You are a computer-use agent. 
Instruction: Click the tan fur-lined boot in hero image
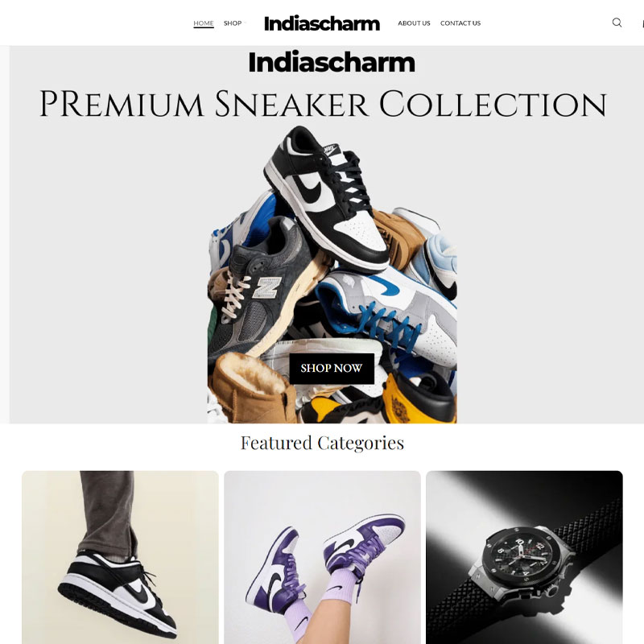tap(251, 388)
